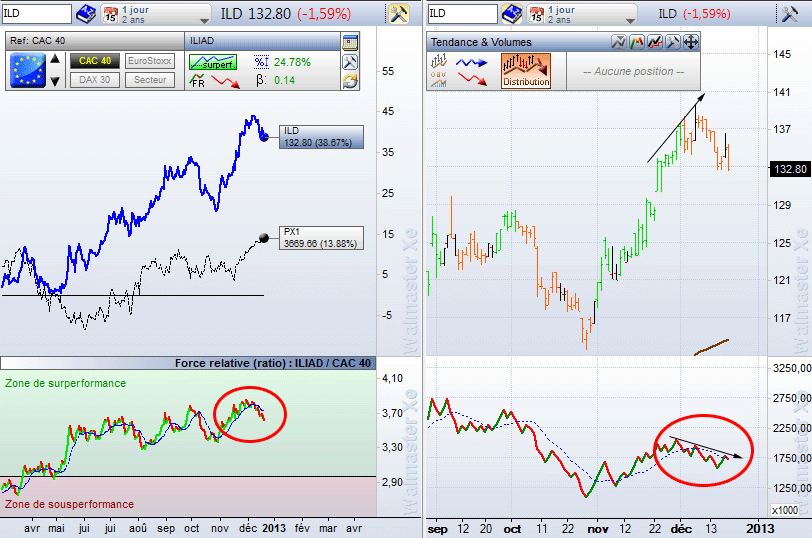Open the A-Z symbol dictionary in left chart

point(85,14)
